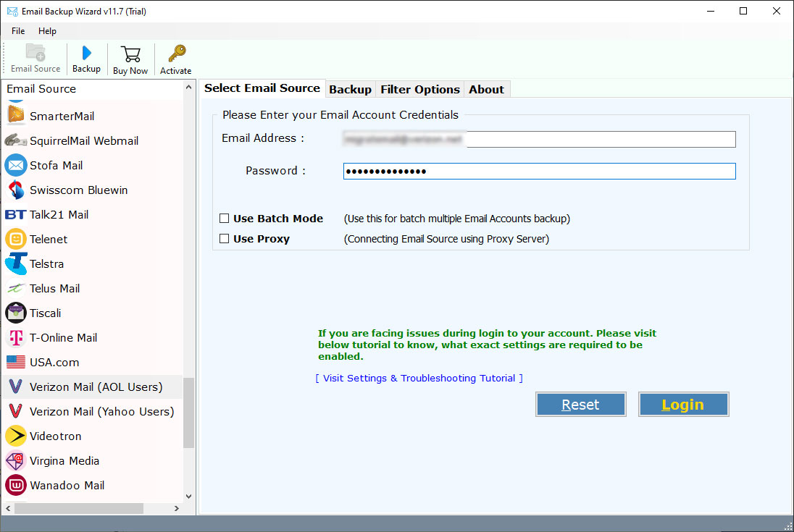Open Visit Settings & Troubleshooting Tutorial link

tap(419, 379)
